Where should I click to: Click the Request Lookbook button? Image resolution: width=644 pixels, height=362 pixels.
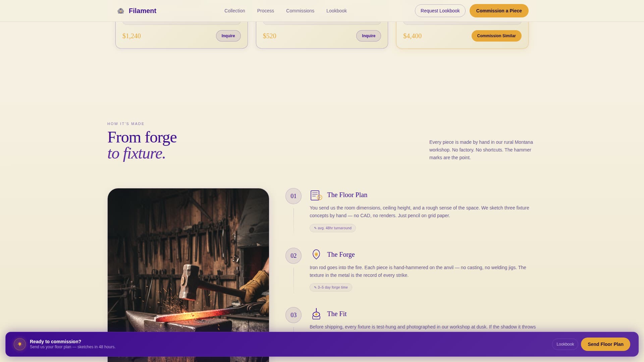click(440, 11)
